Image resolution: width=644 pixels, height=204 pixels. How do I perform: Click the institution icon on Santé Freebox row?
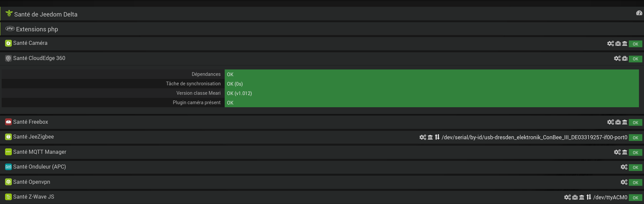click(x=625, y=122)
